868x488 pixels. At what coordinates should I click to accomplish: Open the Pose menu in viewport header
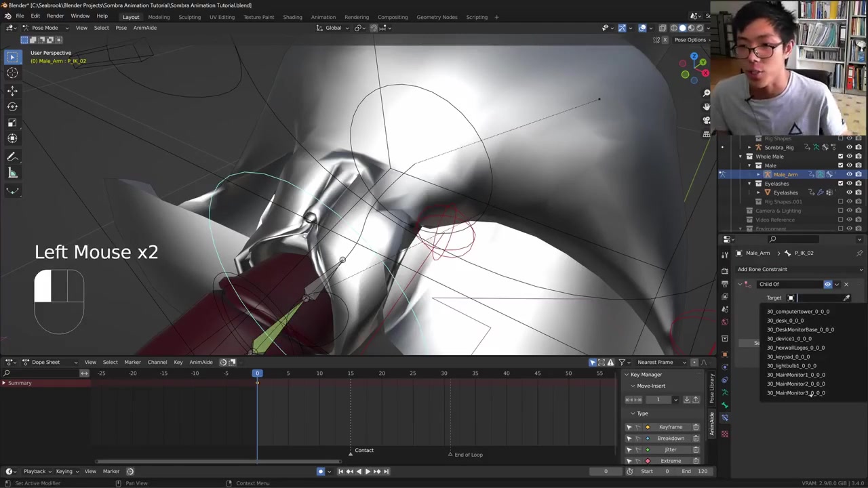(x=121, y=28)
